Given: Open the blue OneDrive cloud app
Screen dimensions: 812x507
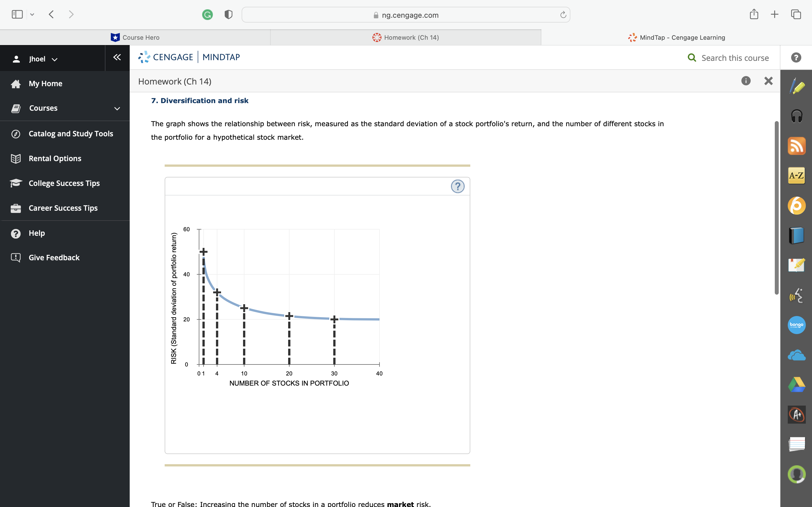Looking at the screenshot, I should (x=796, y=355).
